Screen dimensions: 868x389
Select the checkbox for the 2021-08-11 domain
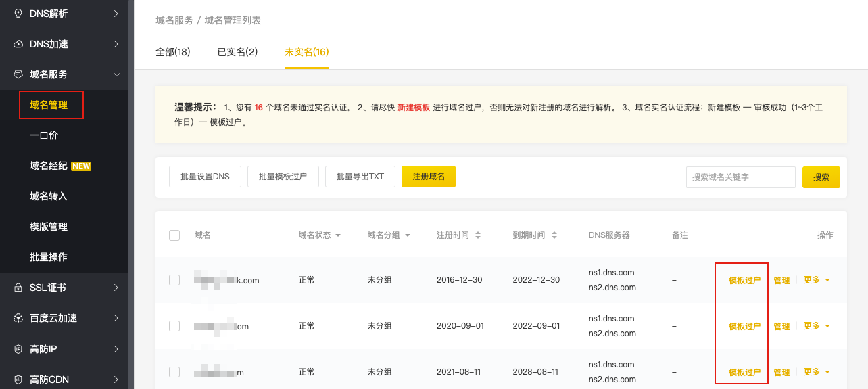(x=174, y=372)
